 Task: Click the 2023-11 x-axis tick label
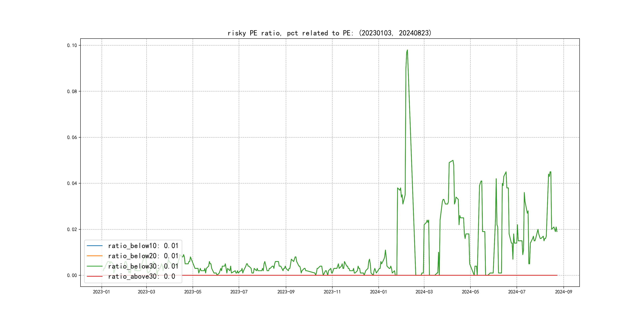tap(332, 292)
